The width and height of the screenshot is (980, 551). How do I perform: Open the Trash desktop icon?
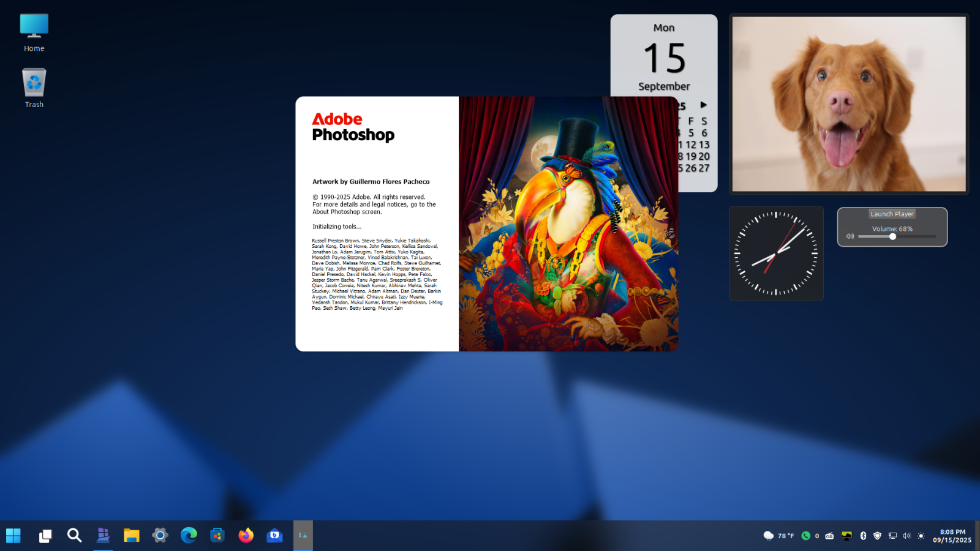pos(34,88)
